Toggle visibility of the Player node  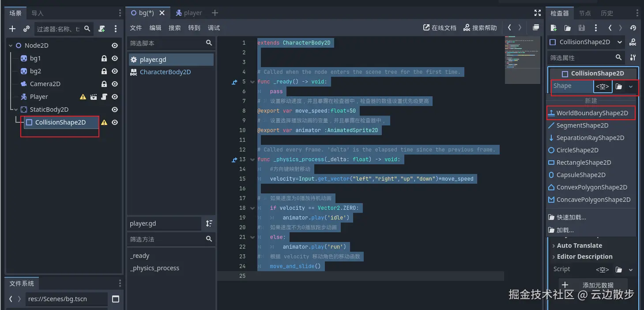pyautogui.click(x=115, y=97)
